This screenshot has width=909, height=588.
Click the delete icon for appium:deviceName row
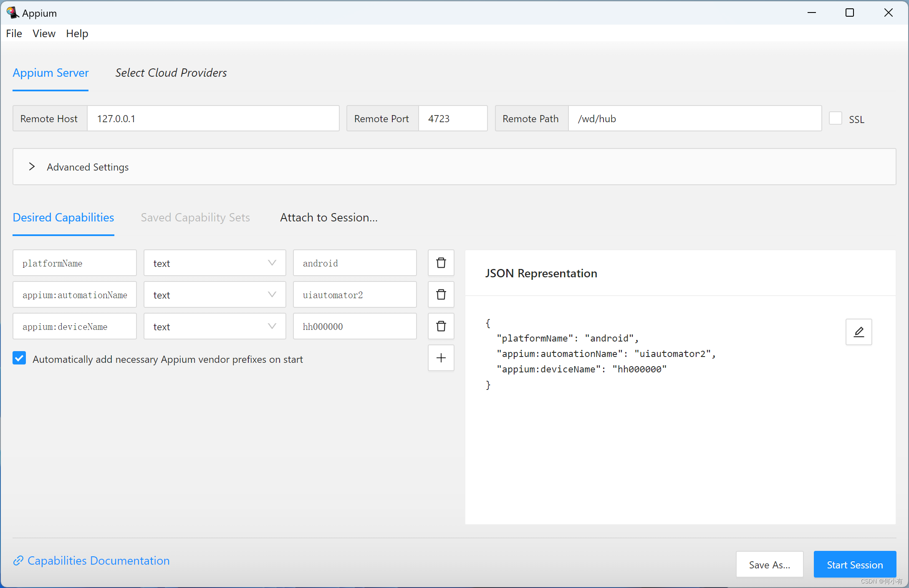[441, 327]
